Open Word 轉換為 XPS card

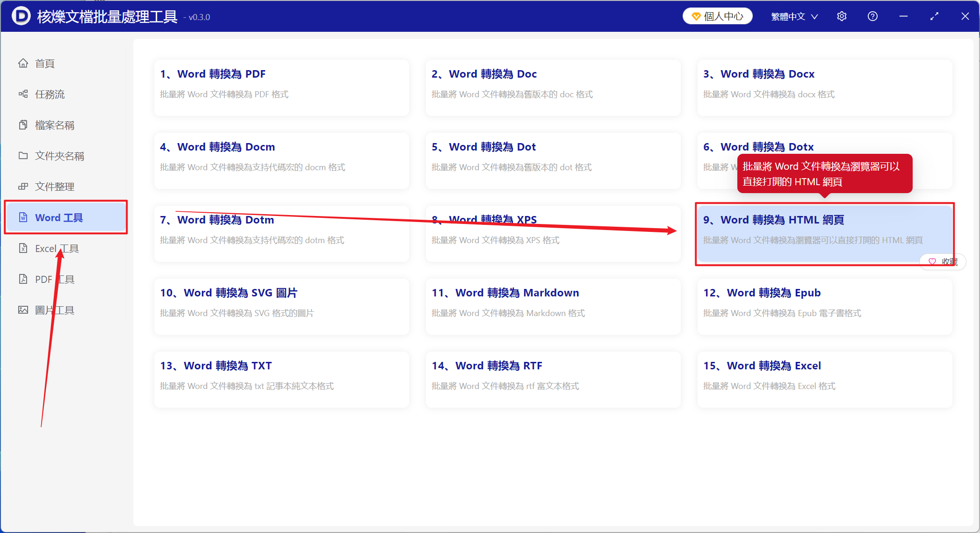553,233
